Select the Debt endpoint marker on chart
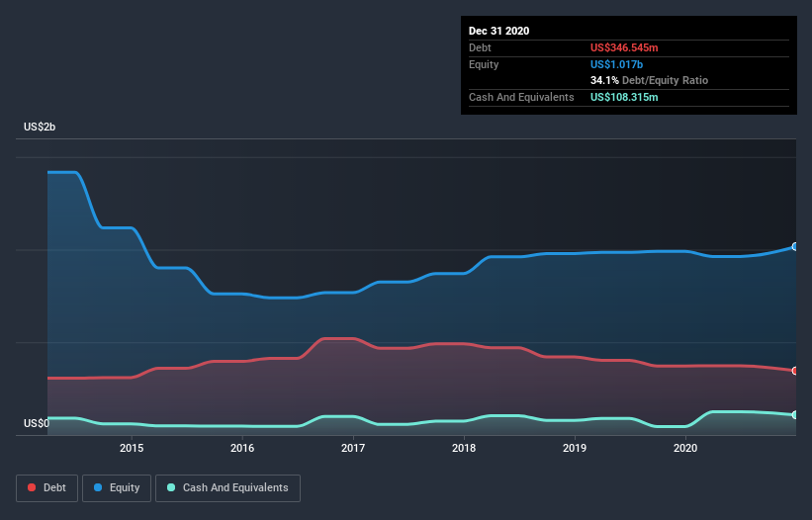The height and width of the screenshot is (520, 812). [795, 371]
